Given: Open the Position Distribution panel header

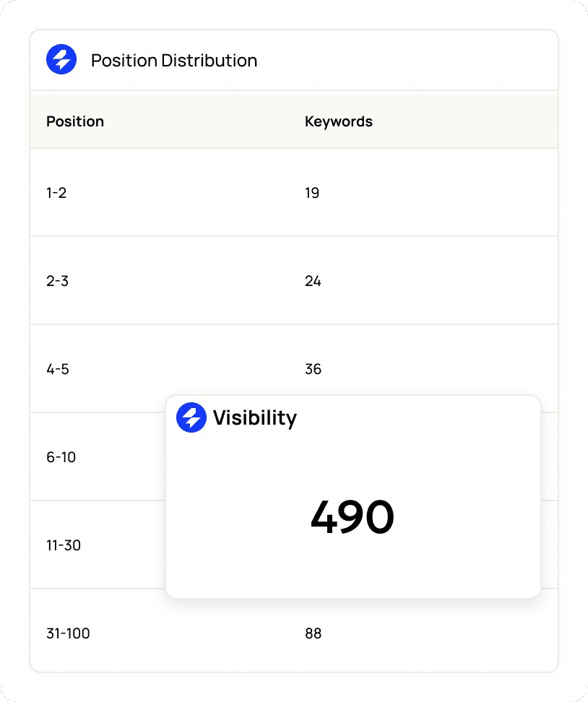Looking at the screenshot, I should pyautogui.click(x=173, y=60).
